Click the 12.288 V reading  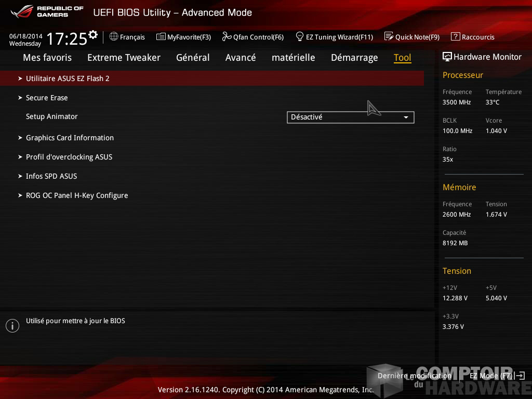point(455,298)
